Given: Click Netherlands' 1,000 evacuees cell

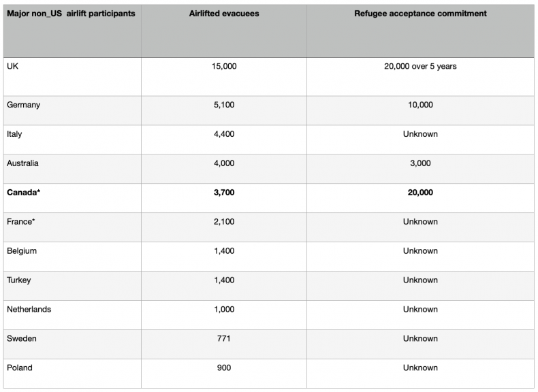Looking at the screenshot, I should [x=224, y=310].
